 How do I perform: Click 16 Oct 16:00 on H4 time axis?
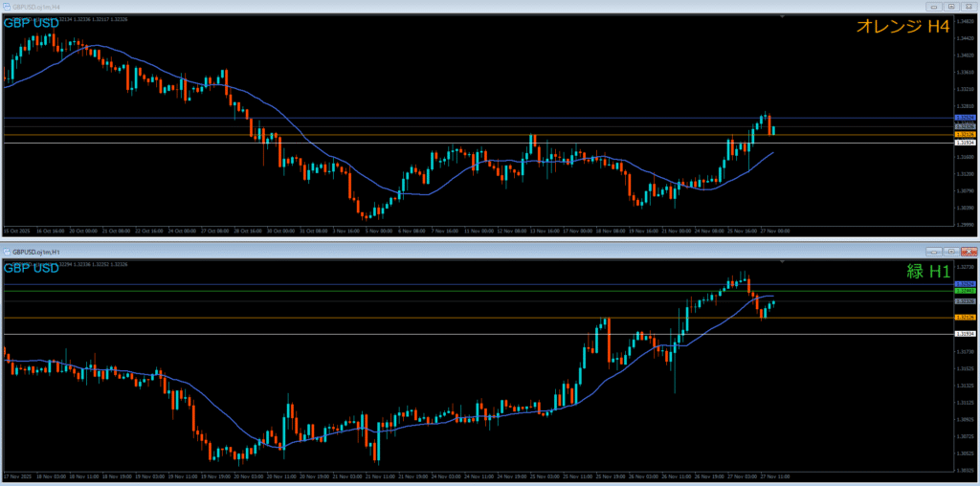click(50, 230)
